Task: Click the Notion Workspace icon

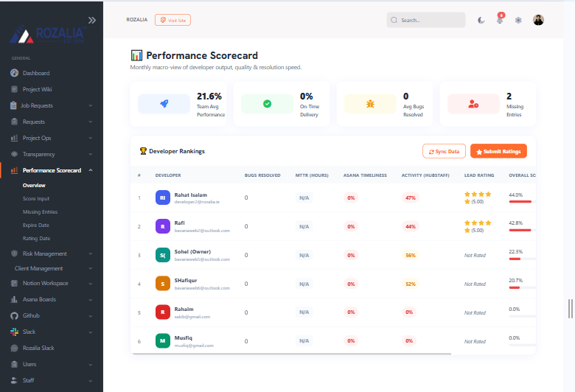Action: pos(14,283)
